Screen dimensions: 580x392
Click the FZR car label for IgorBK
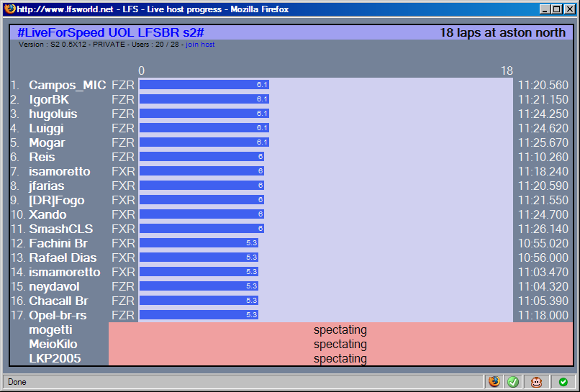(x=123, y=99)
